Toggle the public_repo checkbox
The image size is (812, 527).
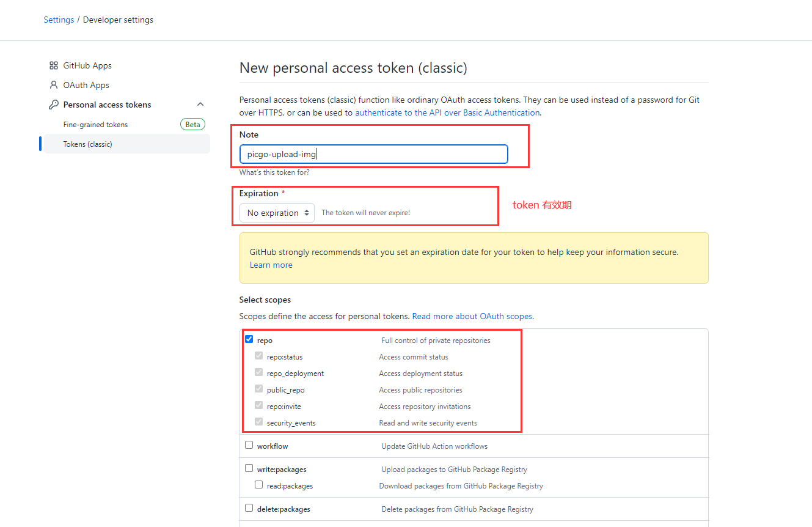pos(259,389)
